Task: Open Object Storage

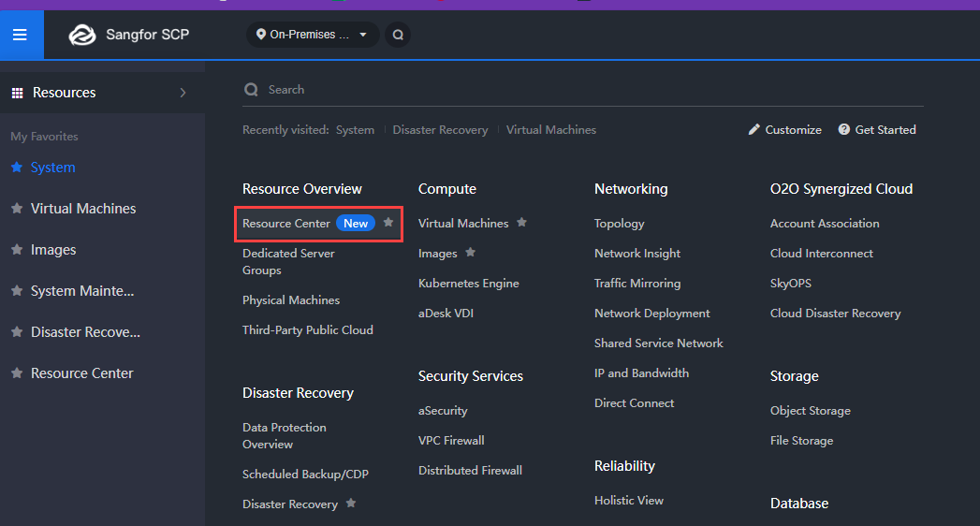Action: click(x=810, y=411)
